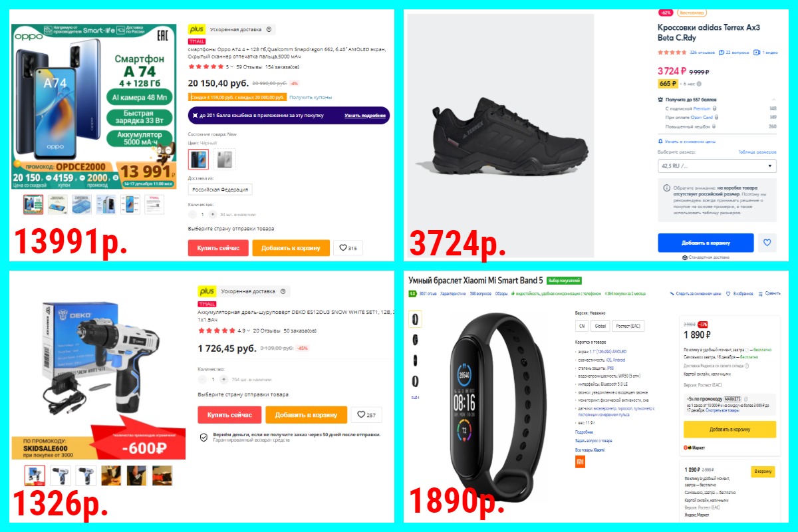
Task: Open the 42,5 RU size dropdown
Action: pyautogui.click(x=716, y=166)
